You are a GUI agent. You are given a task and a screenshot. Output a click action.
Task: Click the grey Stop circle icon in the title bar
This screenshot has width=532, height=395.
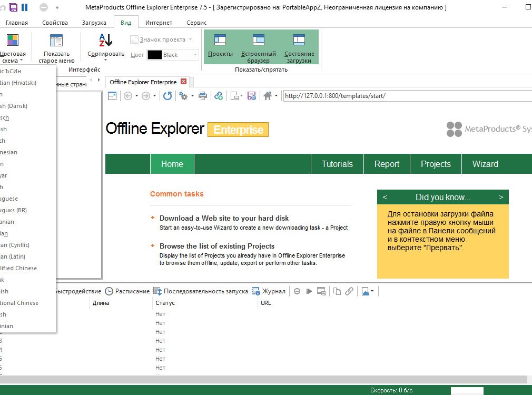[x=43, y=7]
